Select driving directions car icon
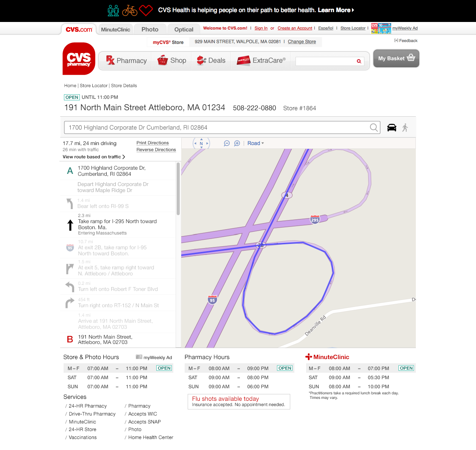Screen dimensions: 476x450 click(x=392, y=128)
